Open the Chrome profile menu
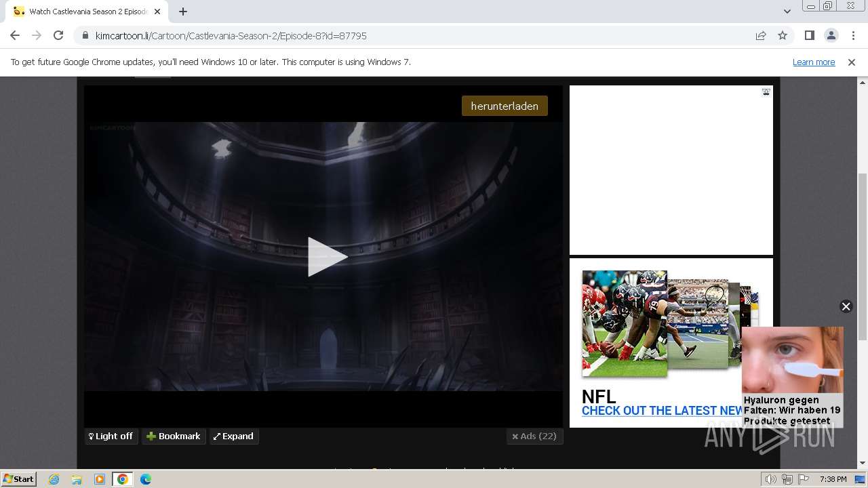The image size is (868, 488). [831, 36]
